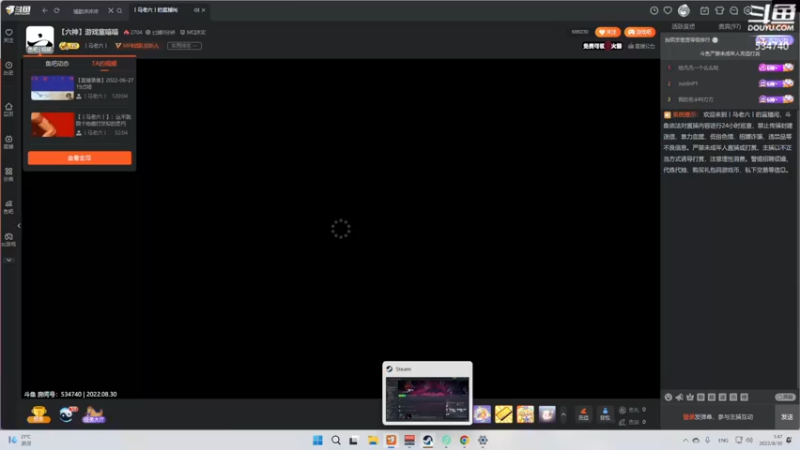
Task: Open 关注 heart in the left sidebar
Action: click(9, 35)
